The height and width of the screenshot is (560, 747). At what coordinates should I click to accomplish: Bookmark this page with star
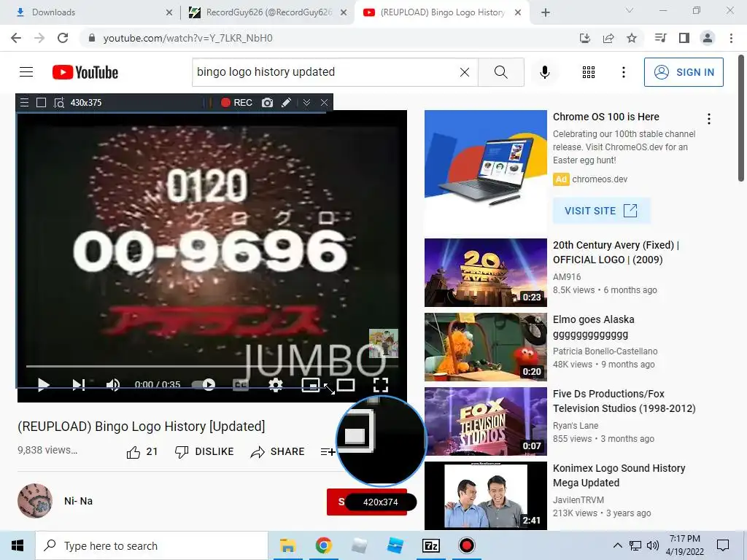tap(632, 38)
